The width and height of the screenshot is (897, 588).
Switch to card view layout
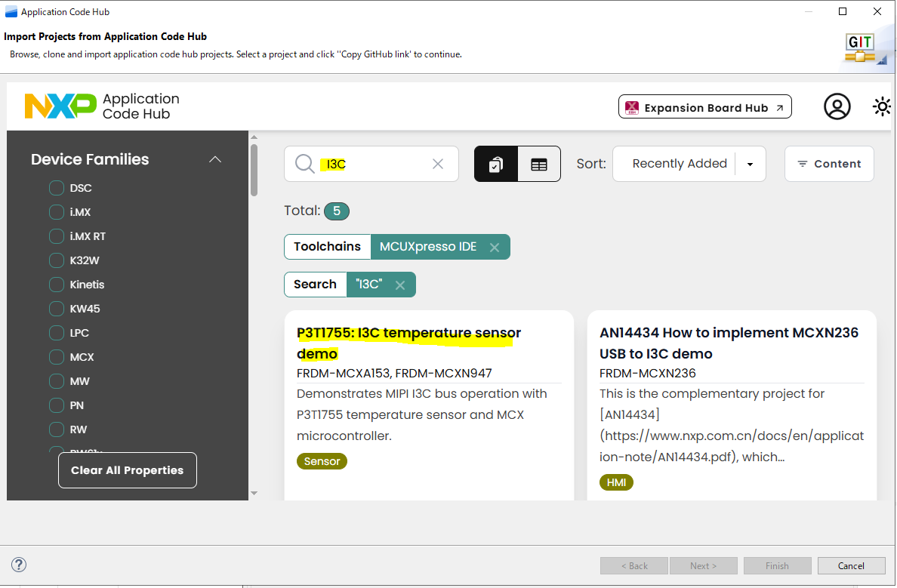tap(496, 164)
